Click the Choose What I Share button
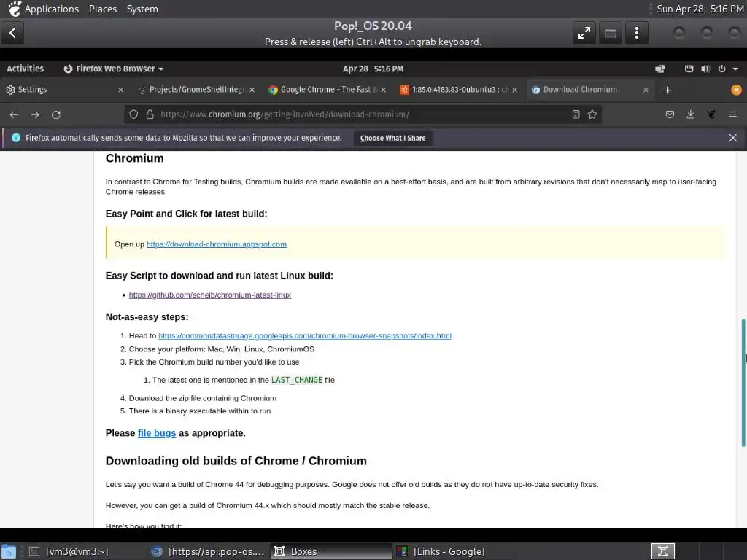 coord(392,138)
